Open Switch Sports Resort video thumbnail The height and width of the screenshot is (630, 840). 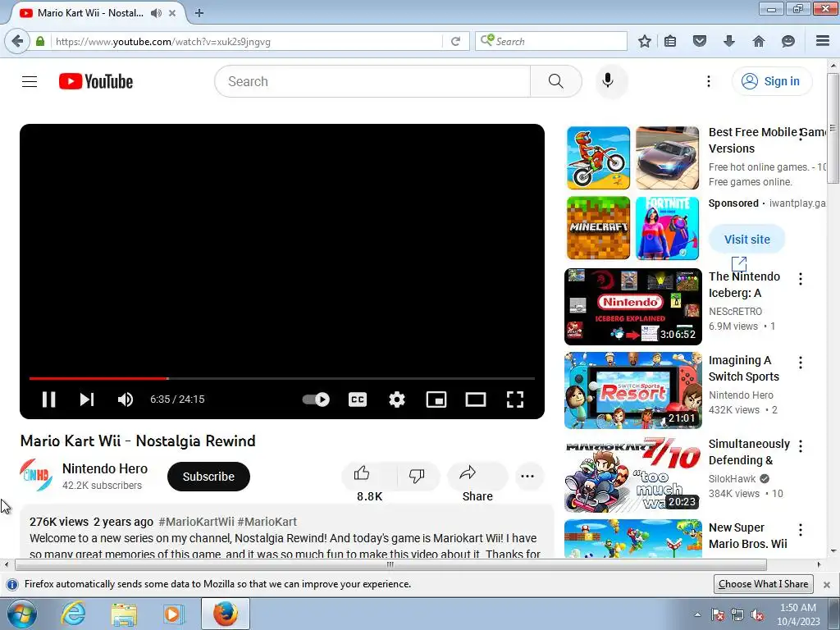[632, 390]
